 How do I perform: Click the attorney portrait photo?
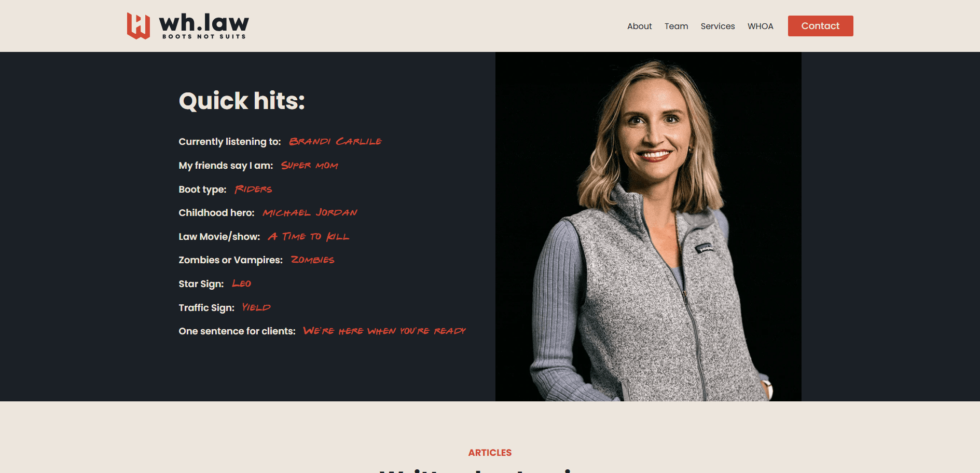(x=648, y=226)
